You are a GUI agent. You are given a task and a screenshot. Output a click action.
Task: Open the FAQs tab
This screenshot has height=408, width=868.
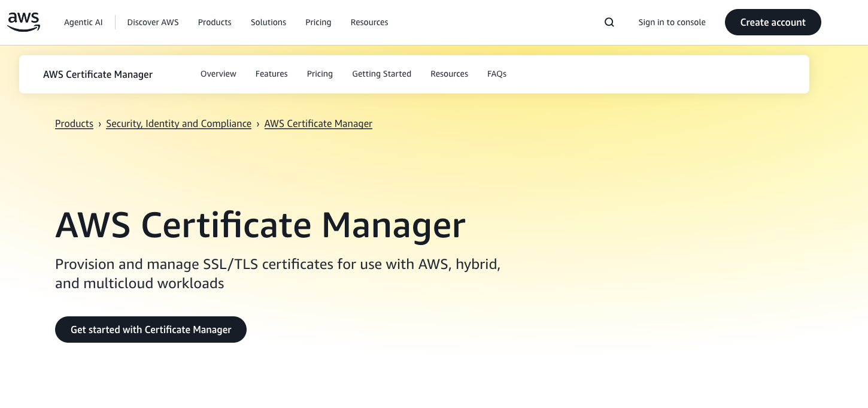[x=496, y=74]
